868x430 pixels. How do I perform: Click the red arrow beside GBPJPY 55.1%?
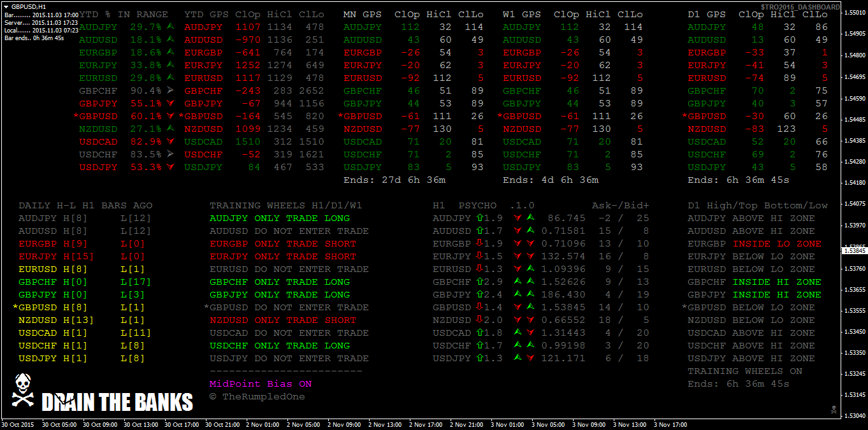click(x=170, y=103)
